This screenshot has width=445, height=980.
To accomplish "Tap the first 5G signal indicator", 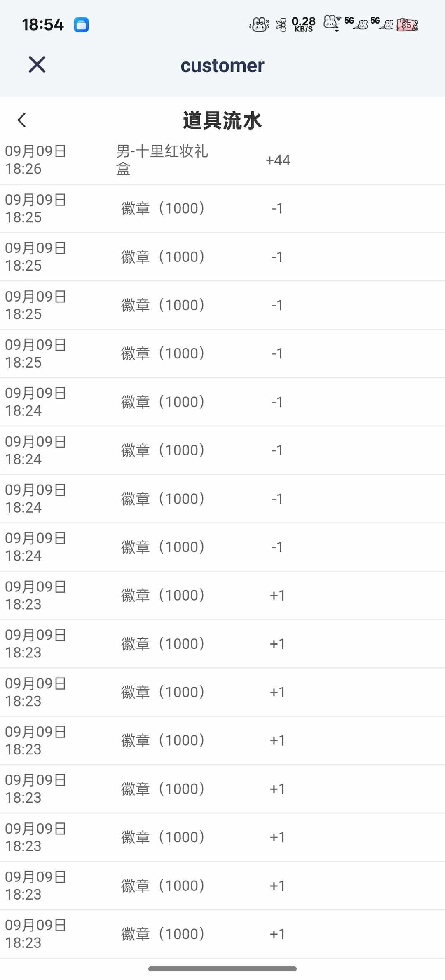I will click(356, 23).
